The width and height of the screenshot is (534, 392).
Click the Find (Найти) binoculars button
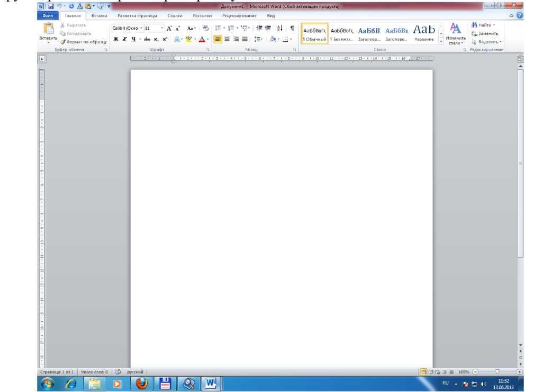tap(482, 25)
